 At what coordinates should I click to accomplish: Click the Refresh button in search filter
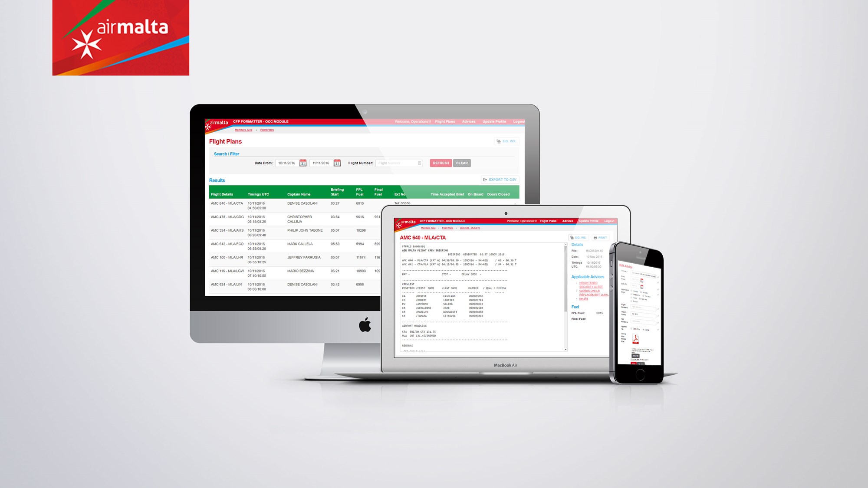tap(440, 163)
